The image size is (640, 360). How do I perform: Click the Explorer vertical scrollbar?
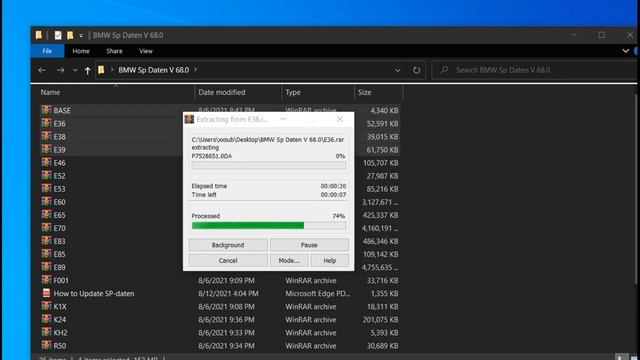click(x=637, y=188)
